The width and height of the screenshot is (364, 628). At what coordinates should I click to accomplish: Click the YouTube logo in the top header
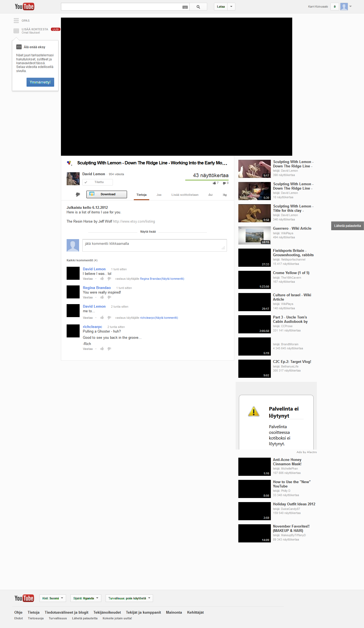pyautogui.click(x=24, y=6)
